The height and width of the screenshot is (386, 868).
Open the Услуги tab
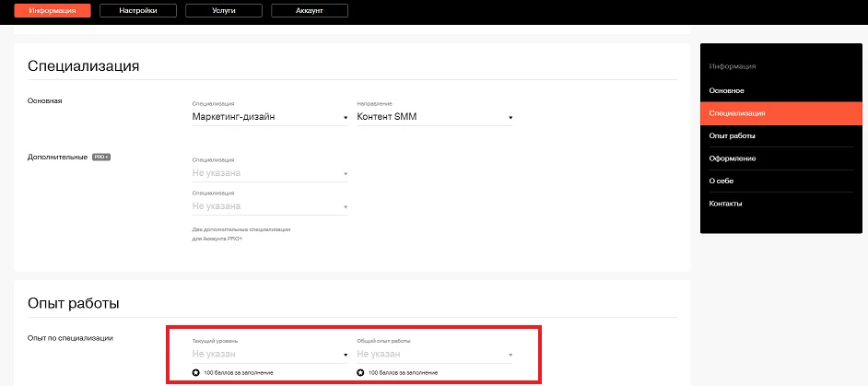pos(224,10)
